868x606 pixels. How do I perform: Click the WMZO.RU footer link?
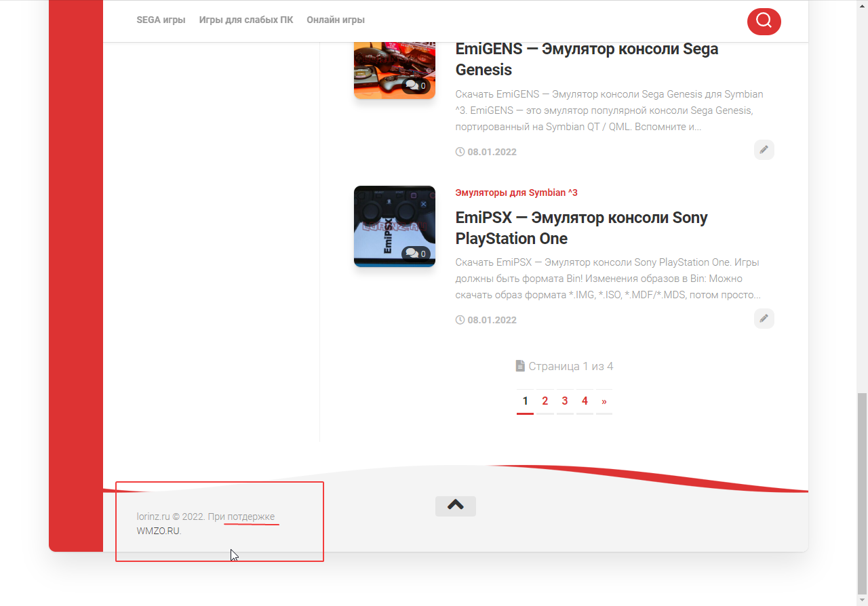coord(158,531)
